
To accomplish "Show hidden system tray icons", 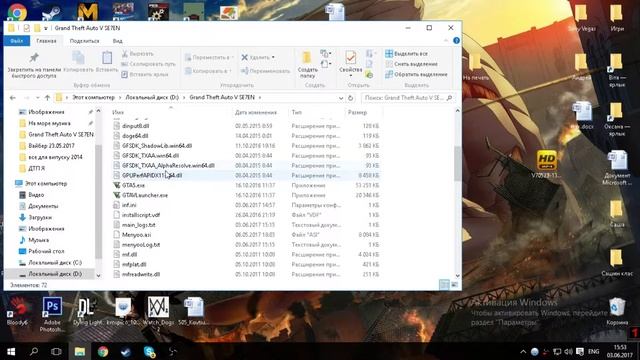I will pyautogui.click(x=523, y=351).
